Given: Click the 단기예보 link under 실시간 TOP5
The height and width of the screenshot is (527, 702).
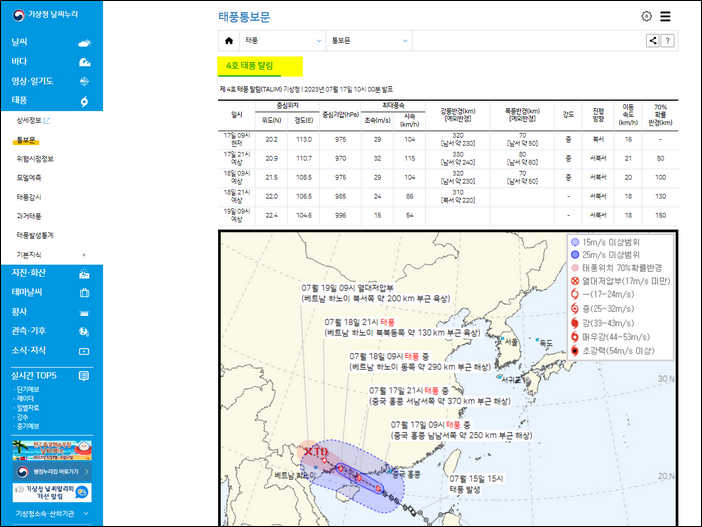Looking at the screenshot, I should [x=28, y=389].
